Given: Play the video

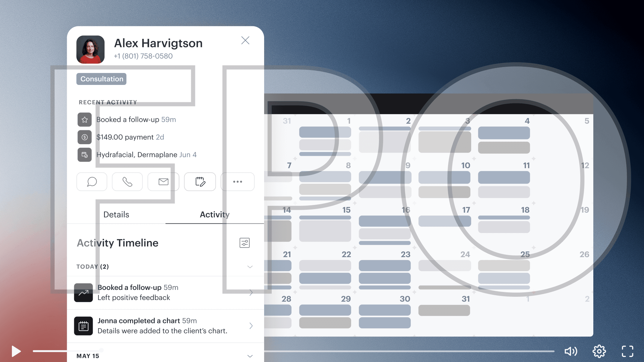Looking at the screenshot, I should [x=16, y=351].
